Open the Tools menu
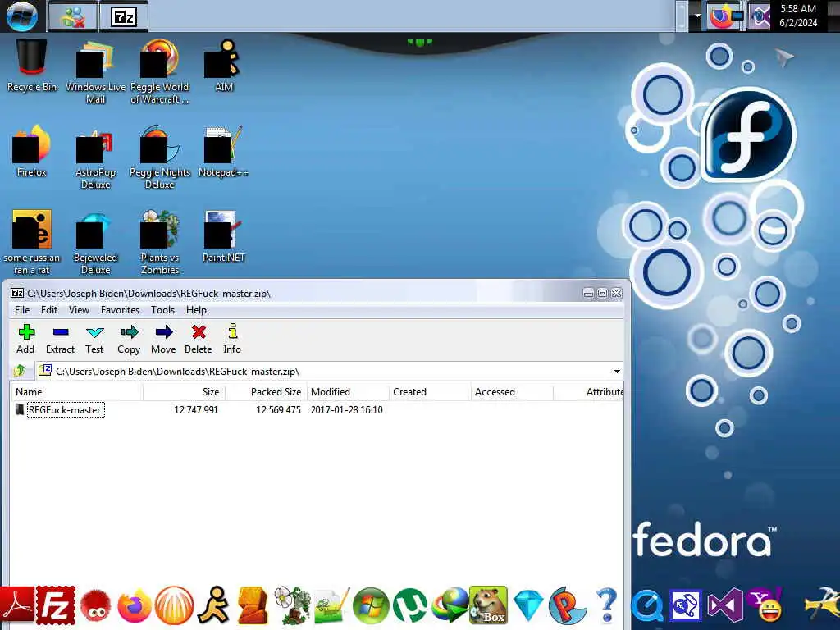This screenshot has width=840, height=630. point(163,310)
